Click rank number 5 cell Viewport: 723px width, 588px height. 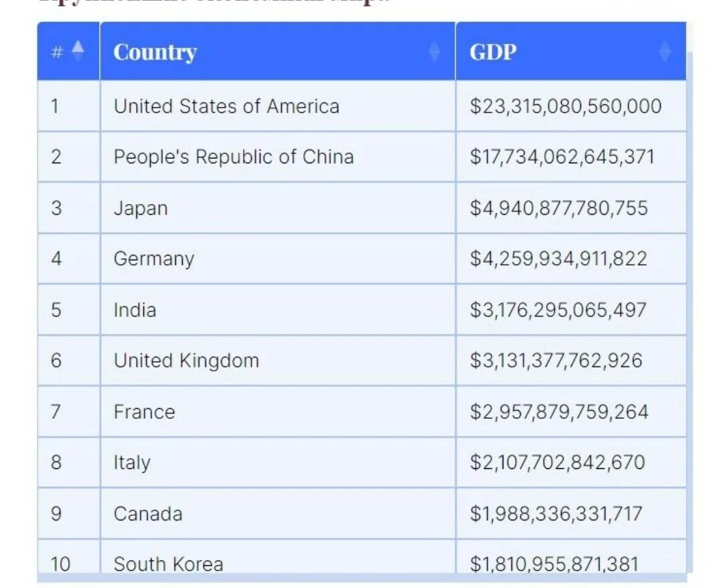(x=56, y=310)
